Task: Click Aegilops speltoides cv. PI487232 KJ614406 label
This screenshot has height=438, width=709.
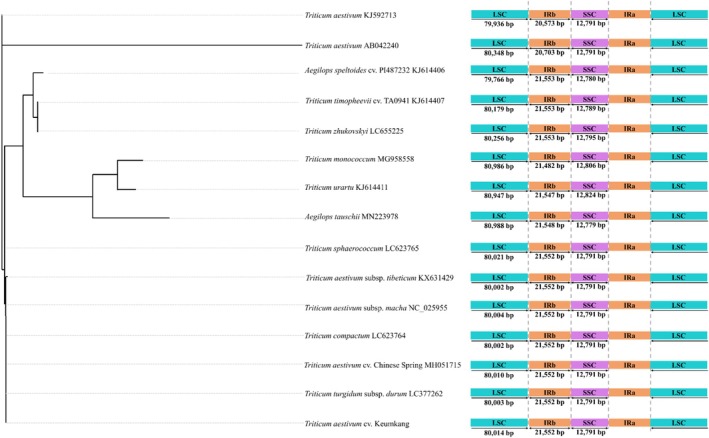Action: tap(375, 71)
